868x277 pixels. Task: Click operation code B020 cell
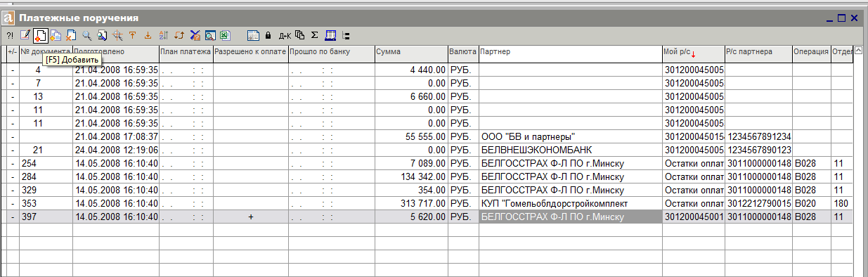[x=811, y=203]
